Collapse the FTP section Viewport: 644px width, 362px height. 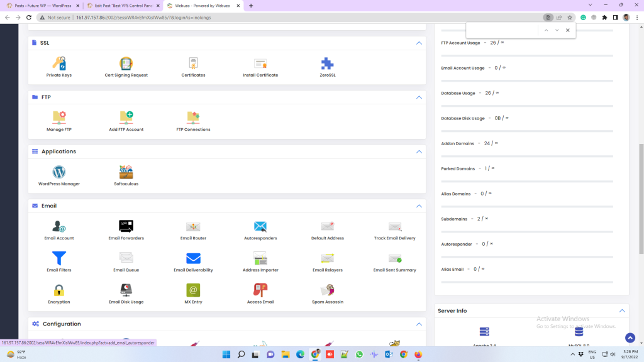(419, 97)
